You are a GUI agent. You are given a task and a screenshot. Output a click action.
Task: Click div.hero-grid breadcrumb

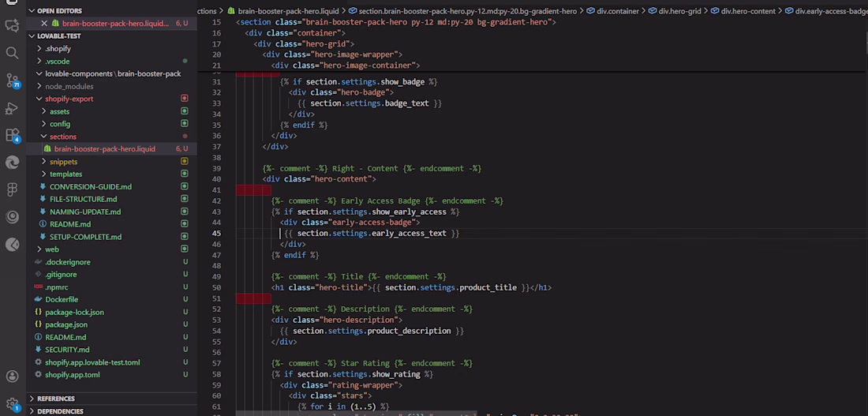[679, 11]
